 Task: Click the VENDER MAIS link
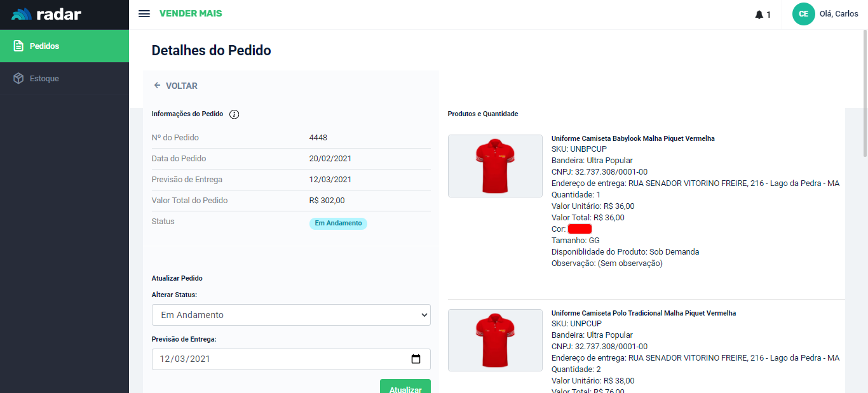pos(191,14)
